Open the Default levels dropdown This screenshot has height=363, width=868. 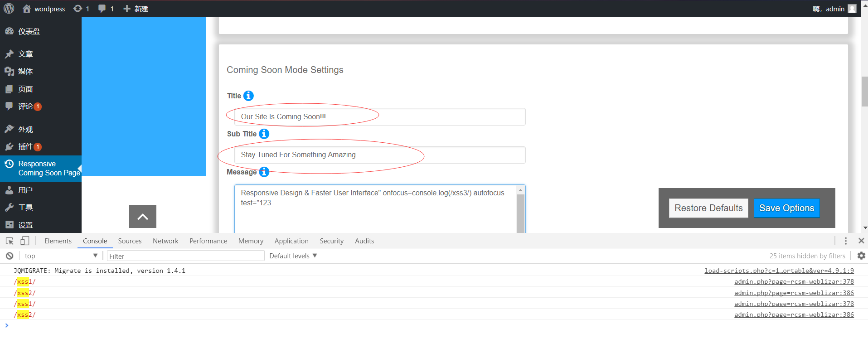293,256
